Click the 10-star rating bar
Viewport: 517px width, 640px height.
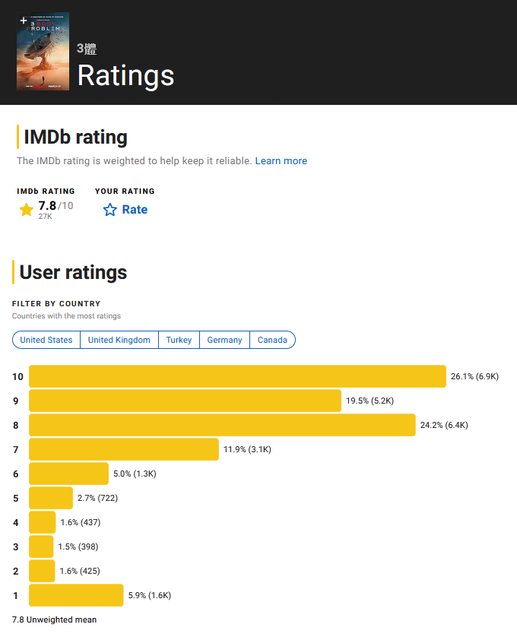coord(237,376)
